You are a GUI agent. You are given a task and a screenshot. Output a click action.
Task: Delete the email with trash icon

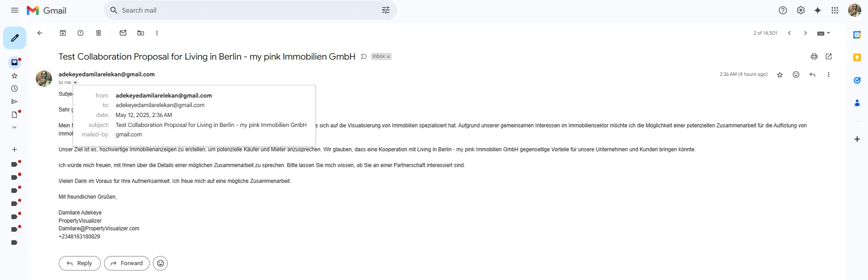pyautogui.click(x=99, y=33)
